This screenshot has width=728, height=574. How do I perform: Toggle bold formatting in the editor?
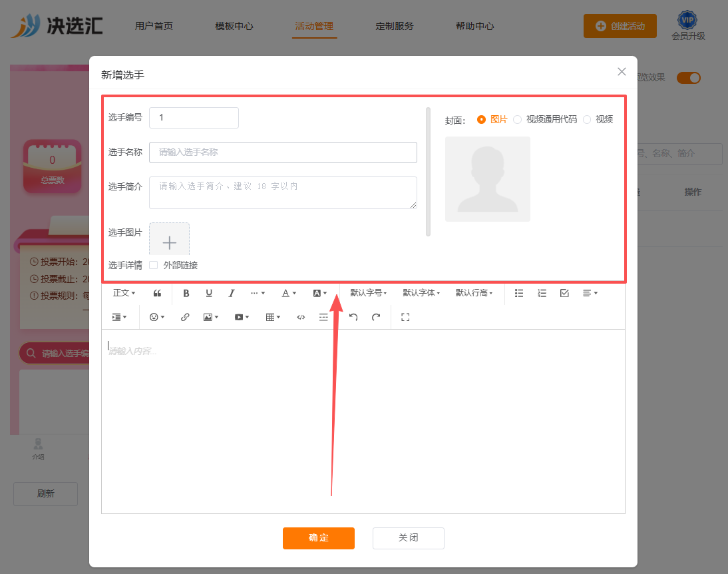tap(186, 293)
